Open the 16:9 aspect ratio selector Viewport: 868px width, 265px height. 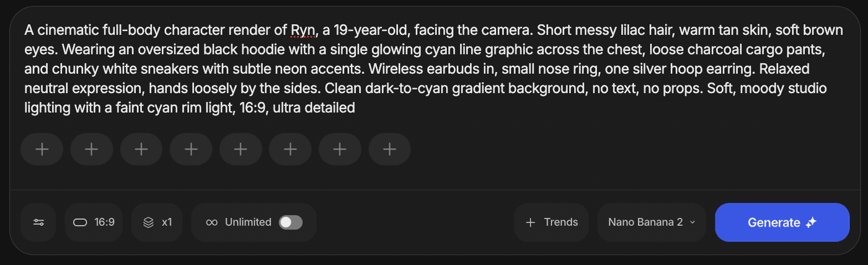[94, 222]
